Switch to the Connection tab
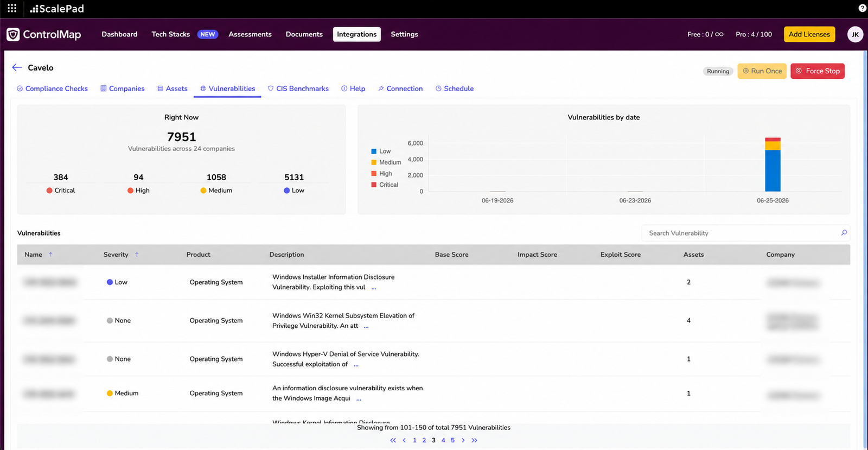This screenshot has height=450, width=868. pyautogui.click(x=400, y=88)
